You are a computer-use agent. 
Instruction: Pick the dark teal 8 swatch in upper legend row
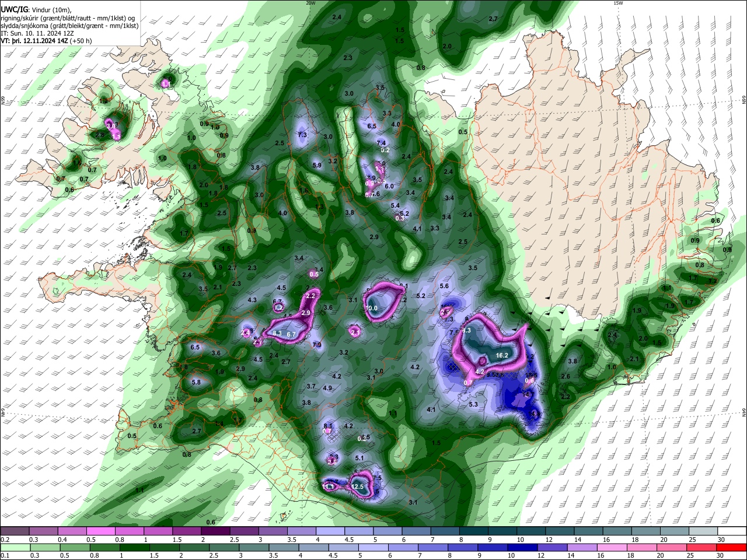tap(474, 531)
